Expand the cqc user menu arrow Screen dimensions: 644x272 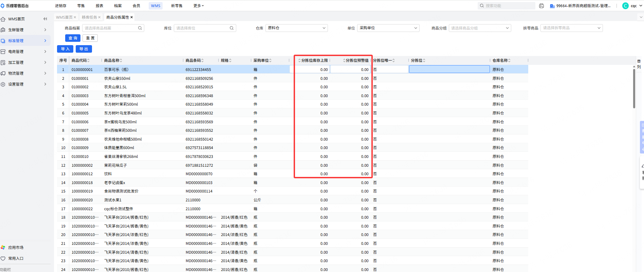(641, 6)
